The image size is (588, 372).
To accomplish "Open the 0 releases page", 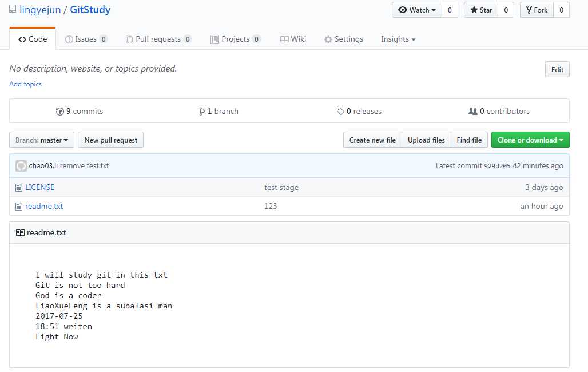I will [359, 111].
